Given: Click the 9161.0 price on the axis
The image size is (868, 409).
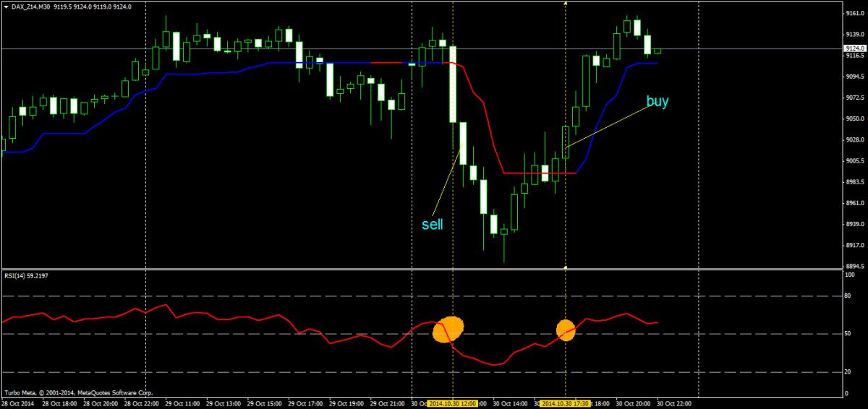Looking at the screenshot, I should coord(854,14).
